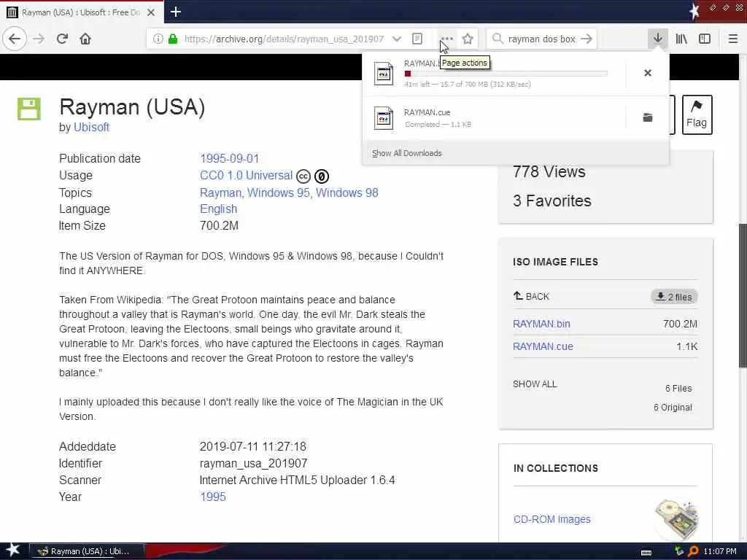
Task: Click the public domain zero icon
Action: [x=322, y=176]
